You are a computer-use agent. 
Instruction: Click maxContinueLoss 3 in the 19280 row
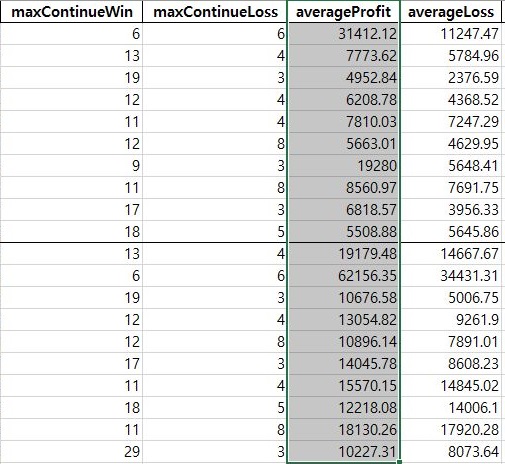(215, 166)
